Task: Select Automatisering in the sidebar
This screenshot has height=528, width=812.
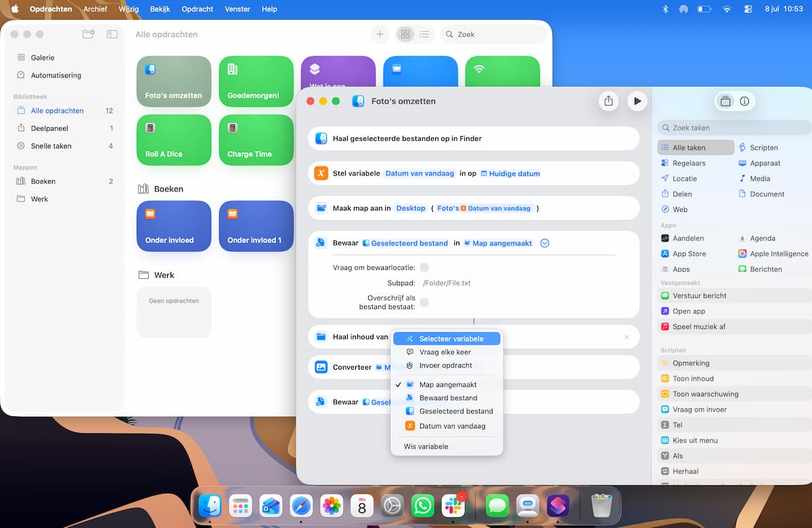Action: pos(56,75)
